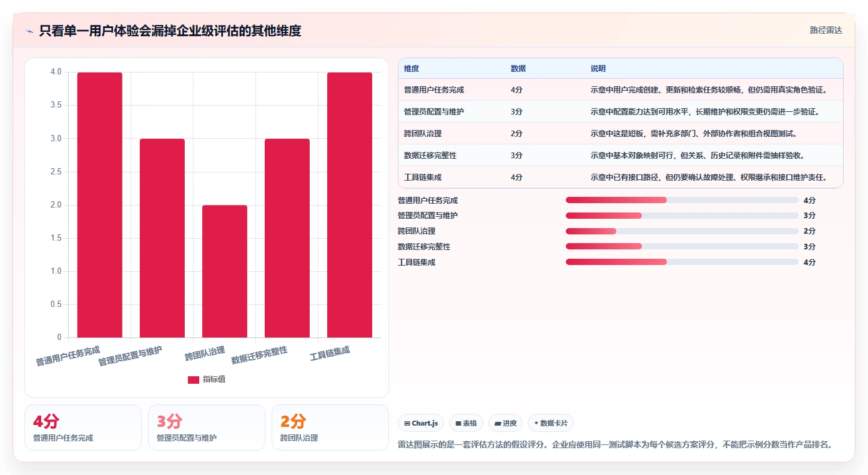Click the 工具链集成 X-axis label under the chart
This screenshot has width=868, height=475.
[x=330, y=353]
